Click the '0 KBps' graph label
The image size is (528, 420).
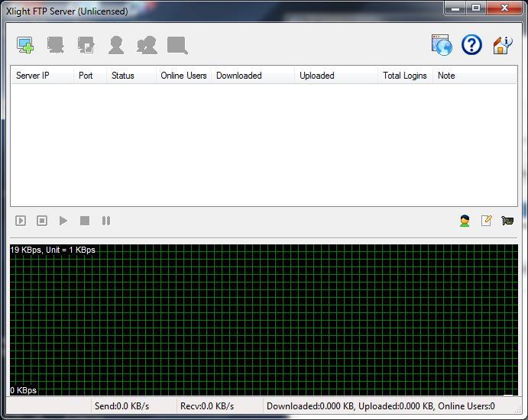[23, 390]
